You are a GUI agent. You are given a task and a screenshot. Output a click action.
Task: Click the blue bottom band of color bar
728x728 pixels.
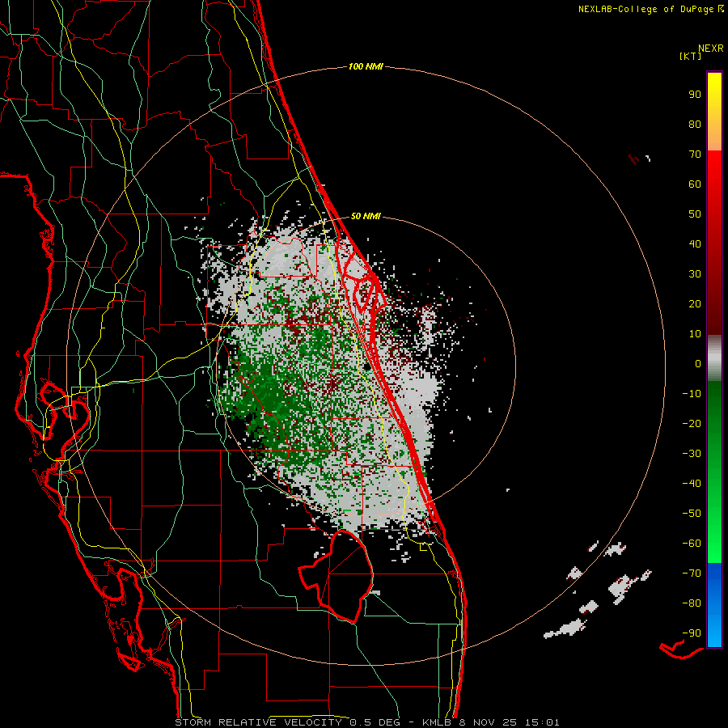point(714,605)
